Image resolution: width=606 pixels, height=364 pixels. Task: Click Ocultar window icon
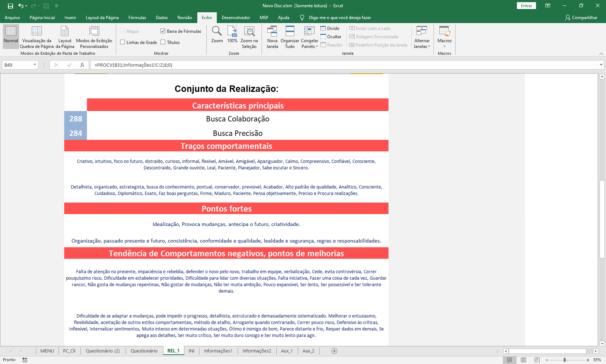coord(323,37)
